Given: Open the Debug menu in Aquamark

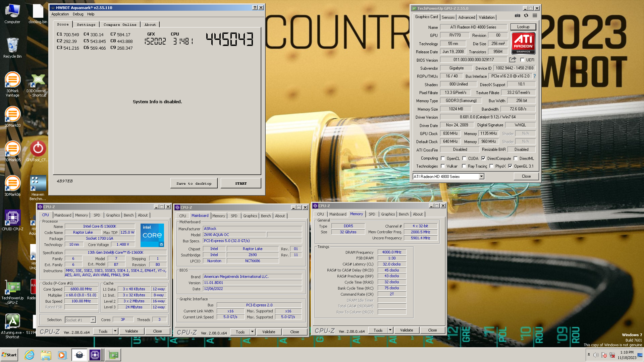Looking at the screenshot, I should 78,14.
